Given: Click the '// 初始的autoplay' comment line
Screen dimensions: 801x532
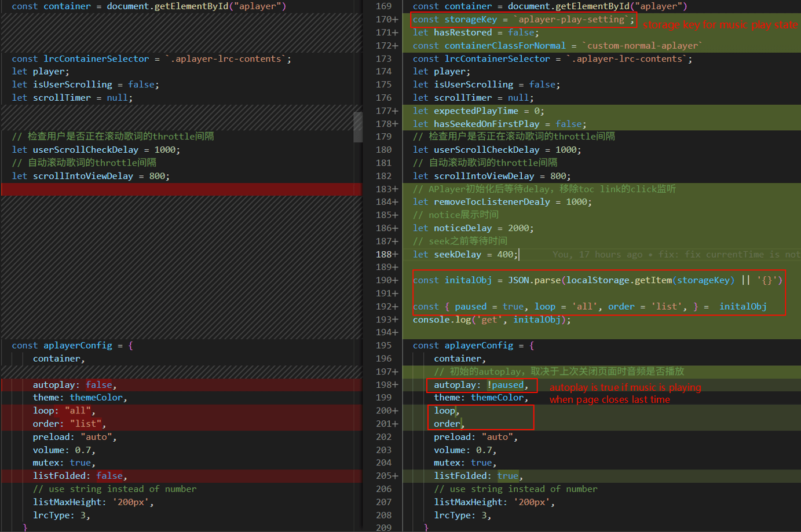Looking at the screenshot, I should [559, 371].
